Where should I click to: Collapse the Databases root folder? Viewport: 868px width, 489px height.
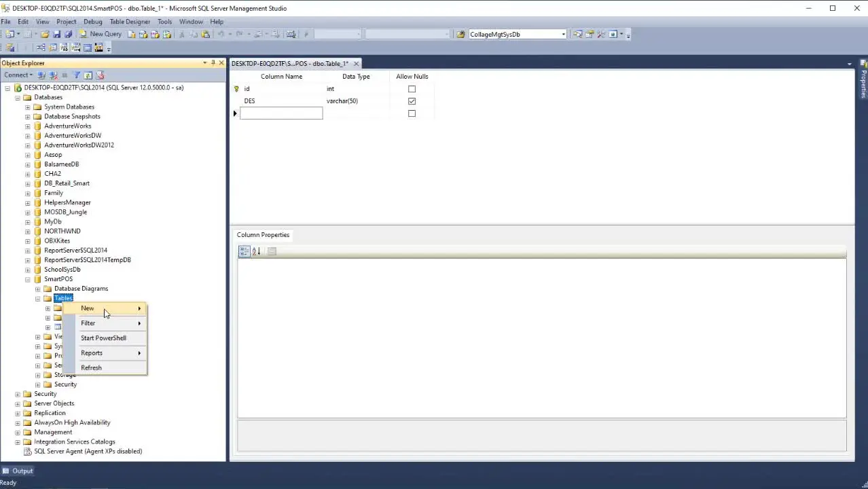(18, 97)
